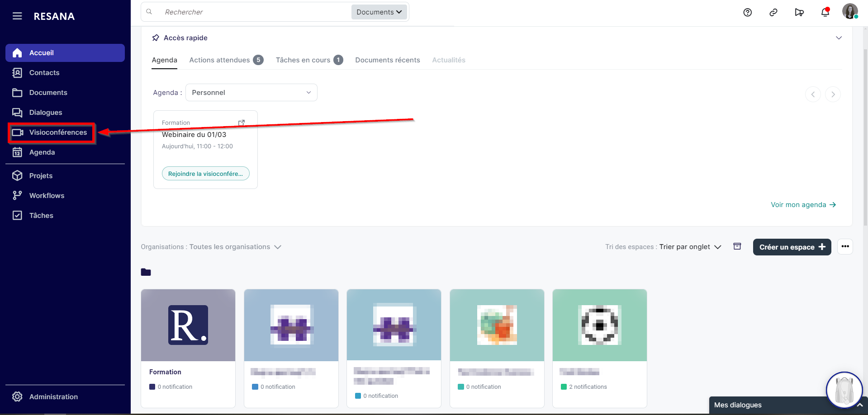This screenshot has width=868, height=415.
Task: Open the Documents search scope dropdown
Action: pos(379,12)
